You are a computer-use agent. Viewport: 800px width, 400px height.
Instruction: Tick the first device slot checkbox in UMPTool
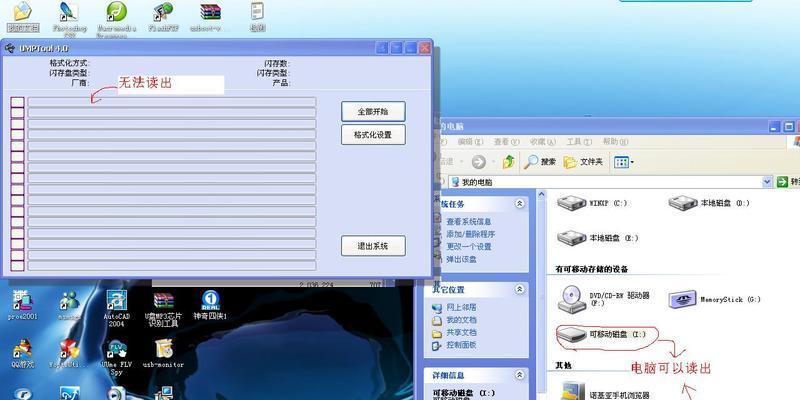coord(17,102)
